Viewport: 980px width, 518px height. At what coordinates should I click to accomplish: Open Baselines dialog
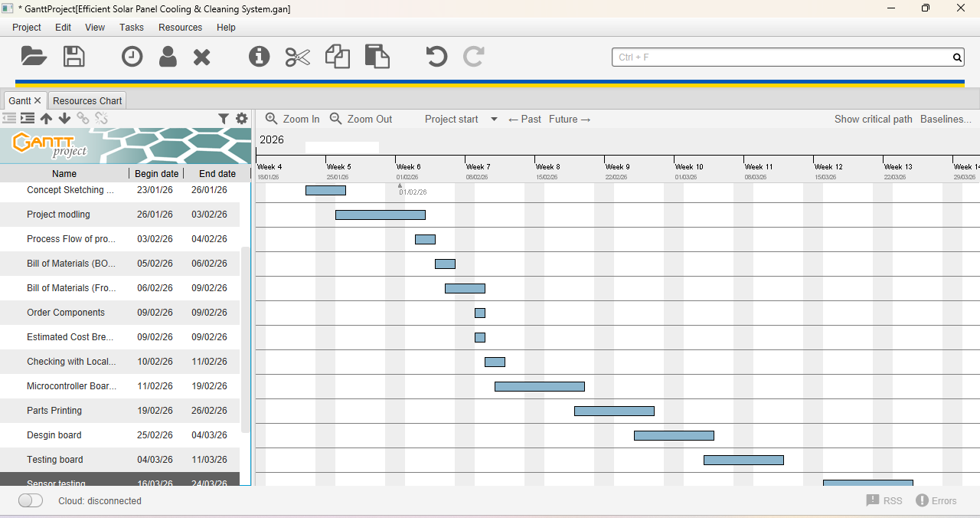(946, 119)
